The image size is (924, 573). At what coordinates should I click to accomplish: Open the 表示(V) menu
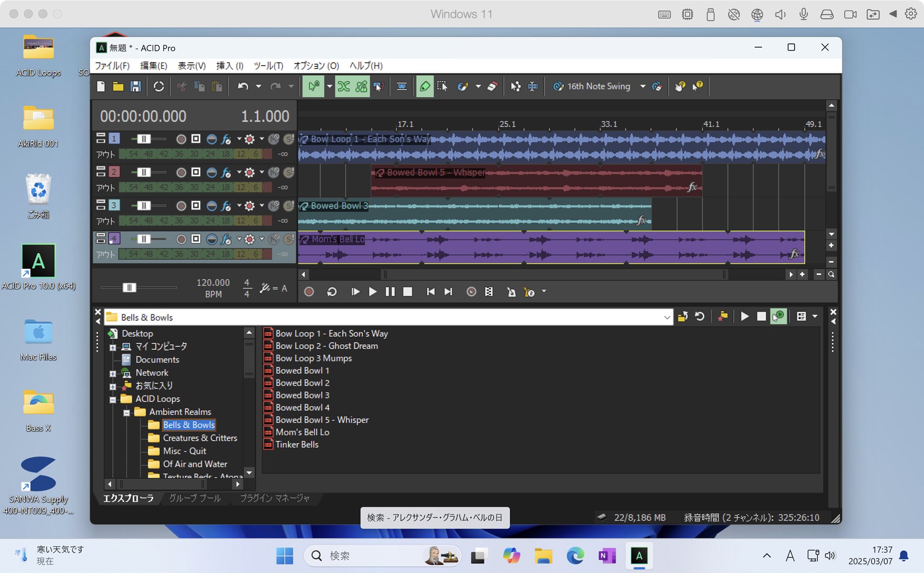[192, 65]
